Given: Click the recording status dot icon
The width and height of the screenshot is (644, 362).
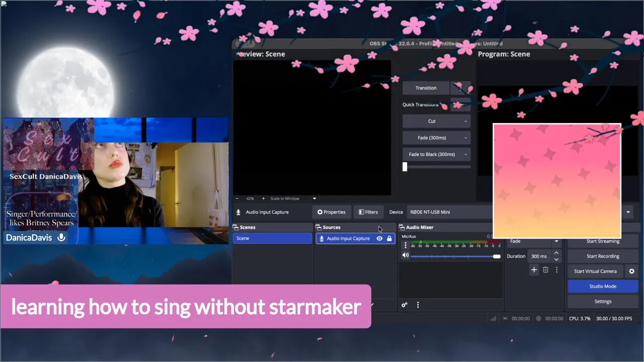Looking at the screenshot, I should point(538,318).
